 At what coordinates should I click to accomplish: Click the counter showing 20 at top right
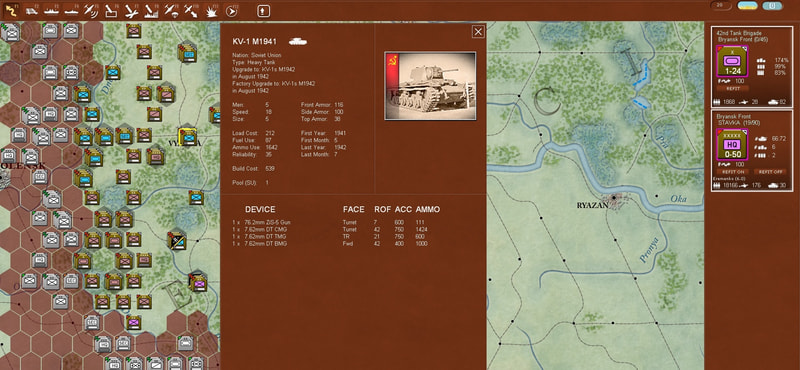(x=720, y=5)
